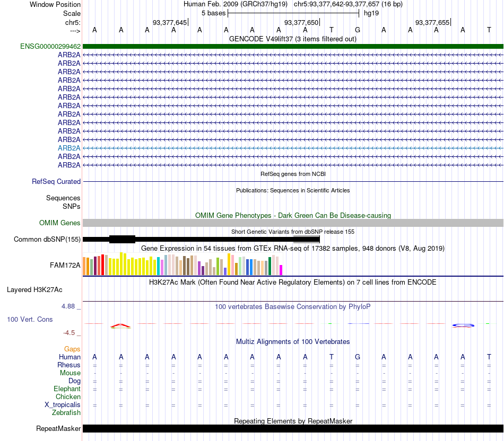Viewport: 504px width, 441px height.
Task: Click the 93,377,650 position marker
Action: pos(302,22)
